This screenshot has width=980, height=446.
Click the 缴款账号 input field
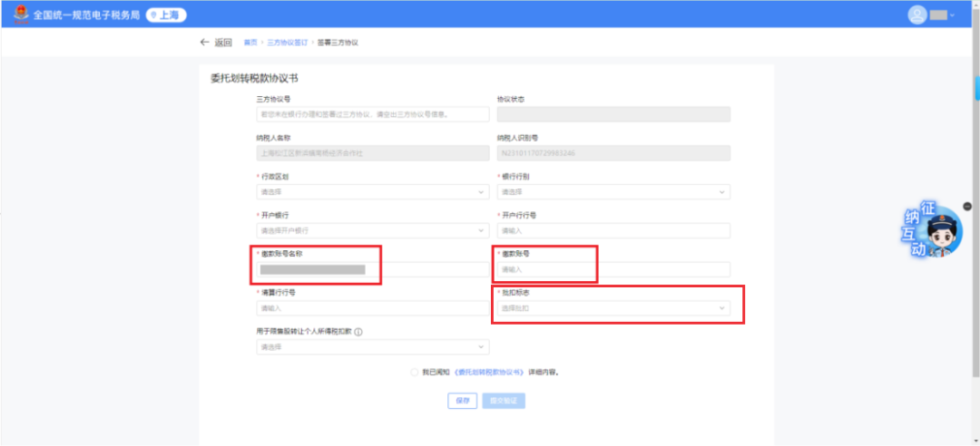tap(613, 269)
